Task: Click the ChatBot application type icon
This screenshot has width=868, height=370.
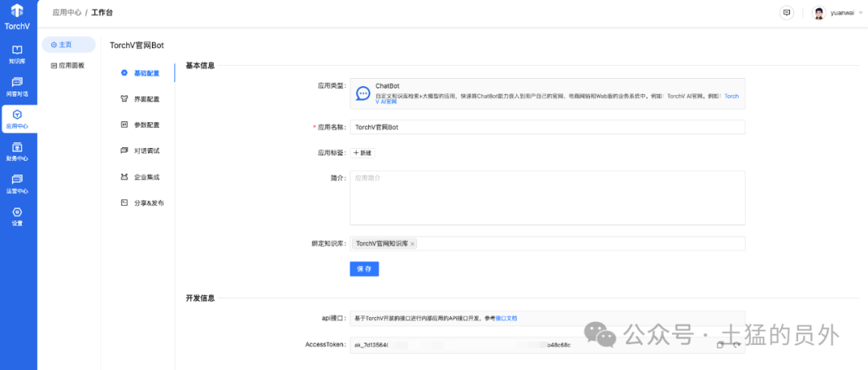Action: point(362,93)
